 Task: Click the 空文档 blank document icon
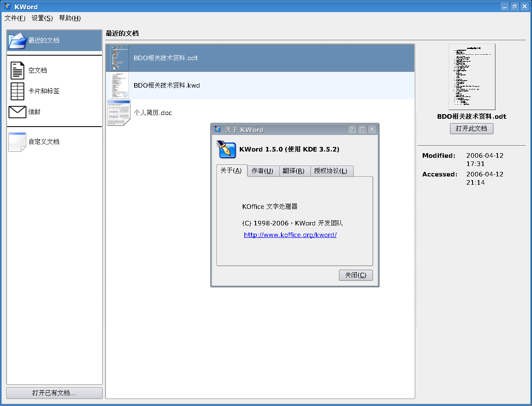[17, 70]
